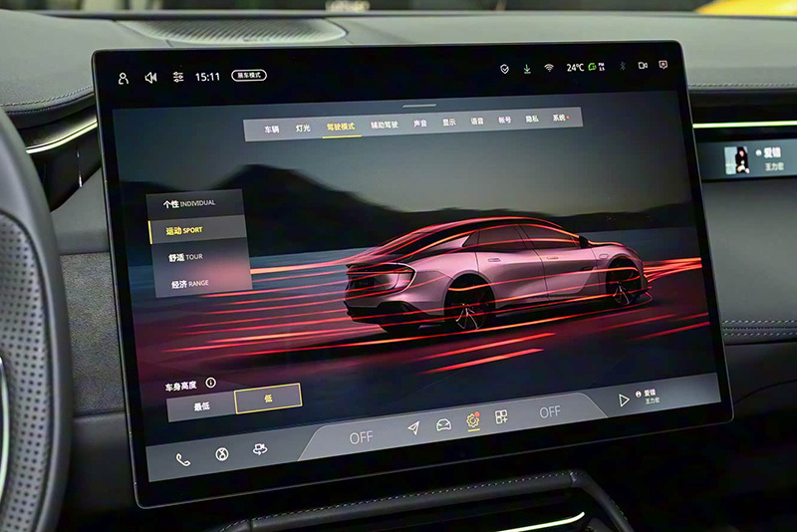The height and width of the screenshot is (532, 797).
Task: Tap the 展车模式 showroom mode badge
Action: pyautogui.click(x=249, y=75)
